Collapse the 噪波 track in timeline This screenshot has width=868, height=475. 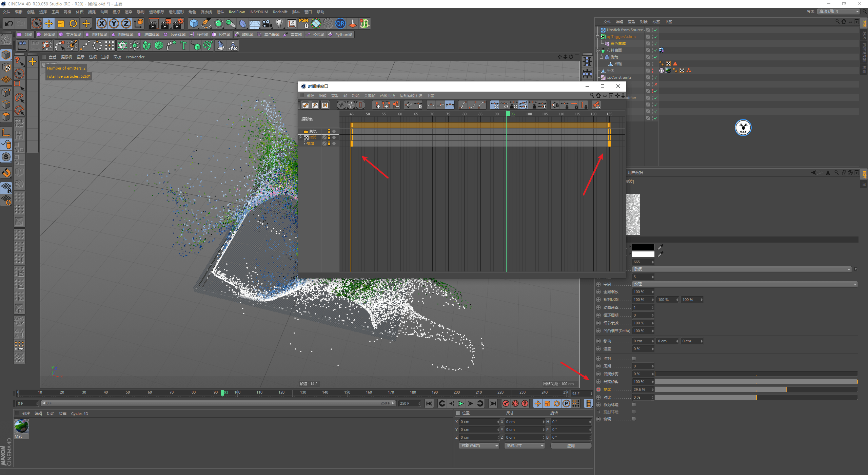pos(300,137)
